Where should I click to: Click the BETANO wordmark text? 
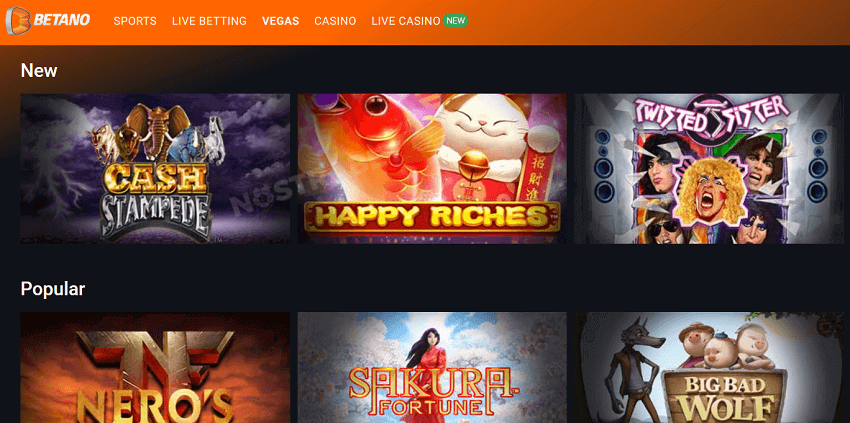click(62, 21)
